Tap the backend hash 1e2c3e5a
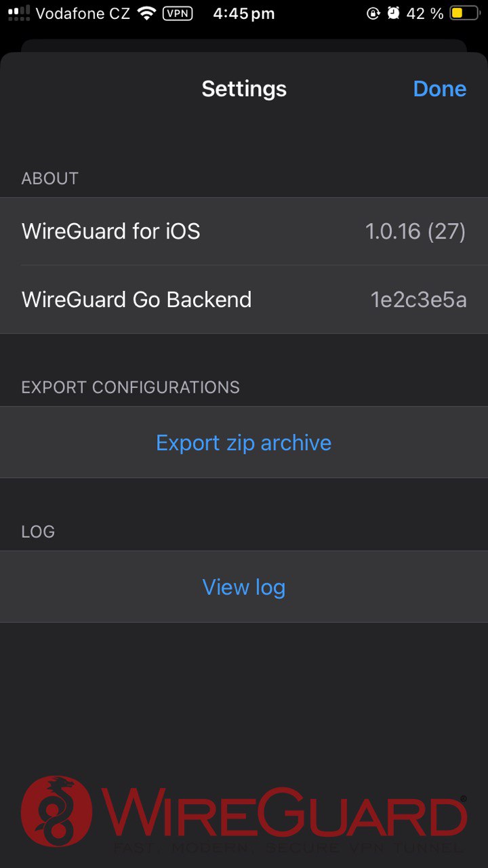488x868 pixels. pyautogui.click(x=418, y=300)
